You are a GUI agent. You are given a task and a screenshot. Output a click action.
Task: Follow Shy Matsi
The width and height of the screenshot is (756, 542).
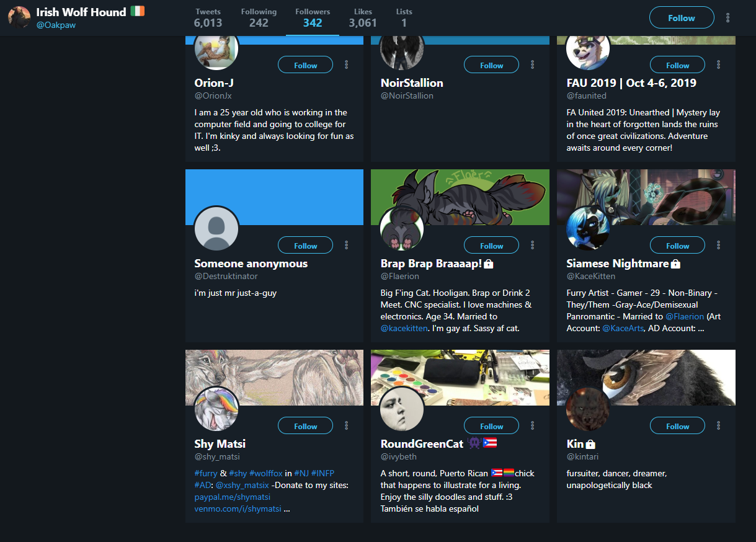305,426
